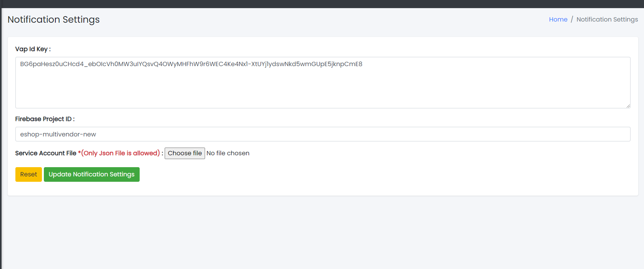The height and width of the screenshot is (269, 644).
Task: Click the dark top navigation bar
Action: click(x=322, y=4)
